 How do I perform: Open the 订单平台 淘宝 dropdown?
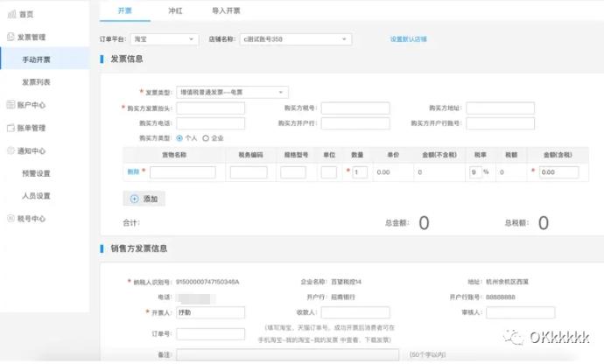point(165,39)
